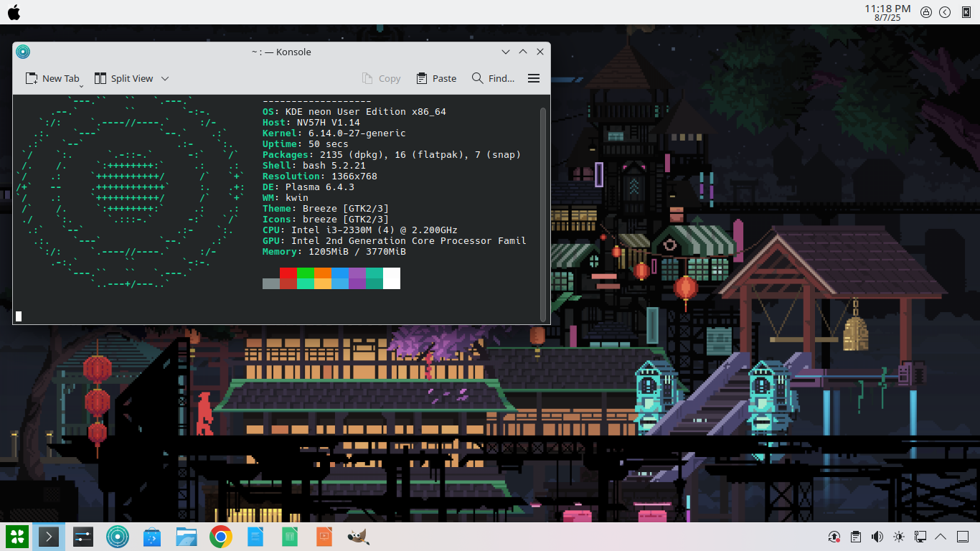Open the software updates tray icon
This screenshot has width=980, height=551.
(834, 537)
